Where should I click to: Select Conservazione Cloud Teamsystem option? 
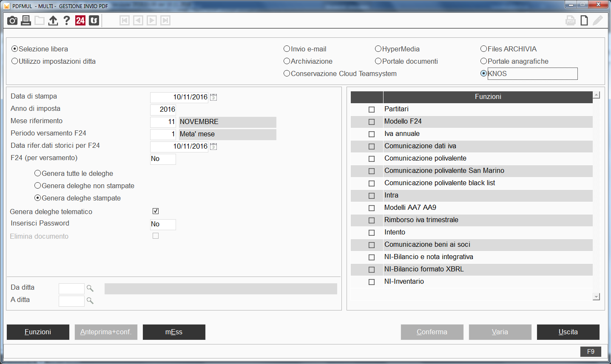coord(287,73)
